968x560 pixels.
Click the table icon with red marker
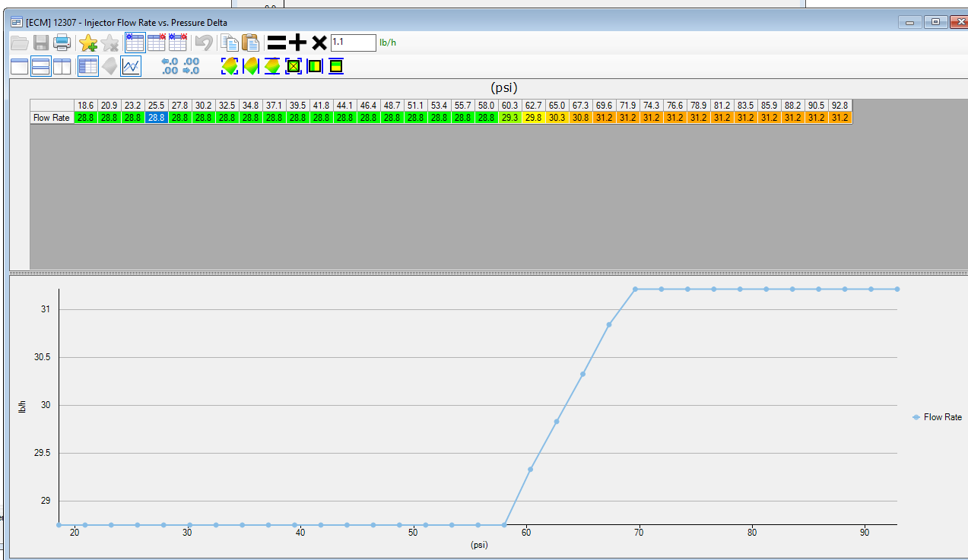[157, 43]
